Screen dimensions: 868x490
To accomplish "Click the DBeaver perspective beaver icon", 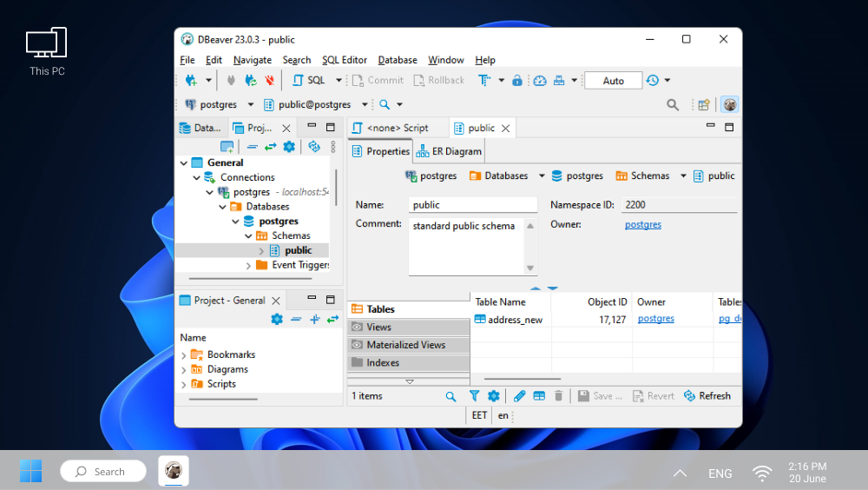I will (730, 105).
